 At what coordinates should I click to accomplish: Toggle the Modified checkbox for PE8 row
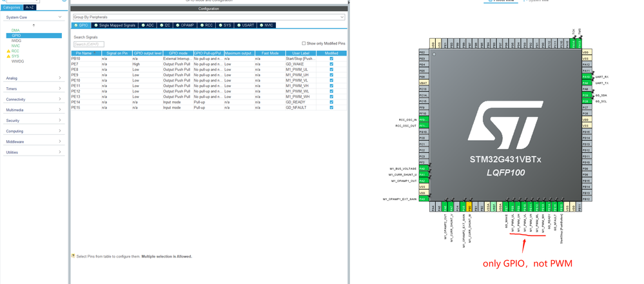tap(331, 70)
